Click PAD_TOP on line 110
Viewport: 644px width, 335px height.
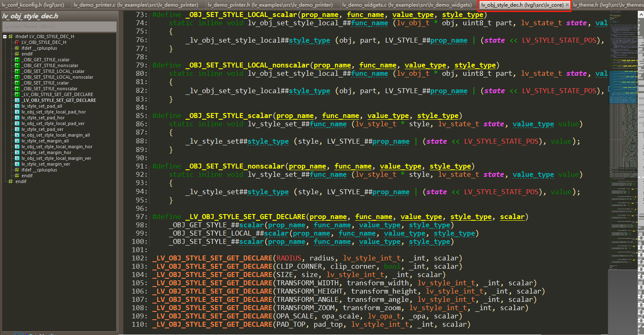point(291,324)
